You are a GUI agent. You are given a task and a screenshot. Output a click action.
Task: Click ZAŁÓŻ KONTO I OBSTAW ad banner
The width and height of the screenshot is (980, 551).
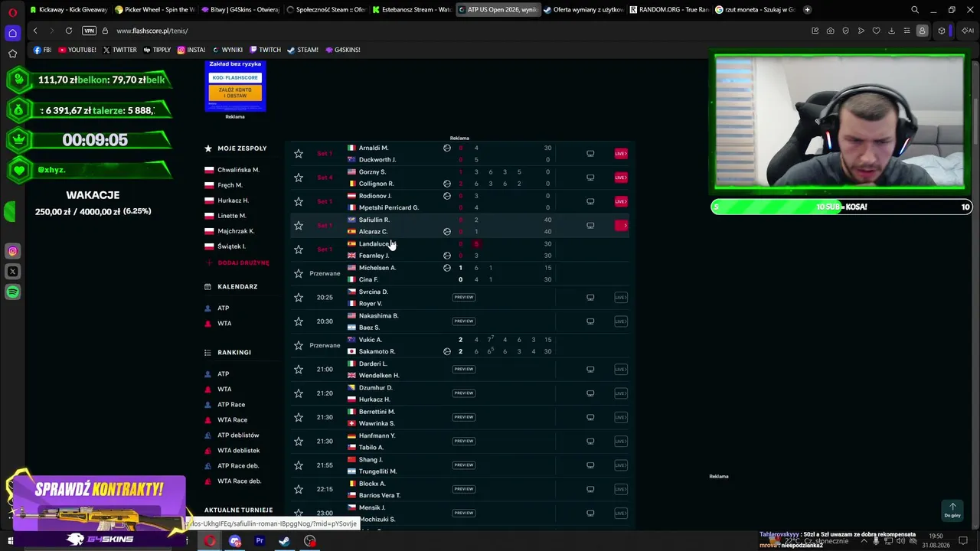(235, 93)
